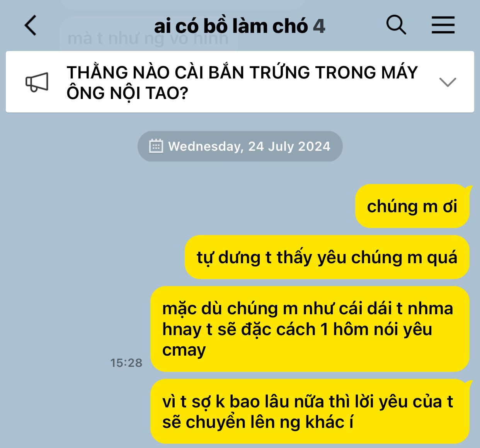Open announcement 'THẰNG NÀO CÀI BẮN TRỨNG'
Image resolution: width=480 pixels, height=448 pixels.
242,72
